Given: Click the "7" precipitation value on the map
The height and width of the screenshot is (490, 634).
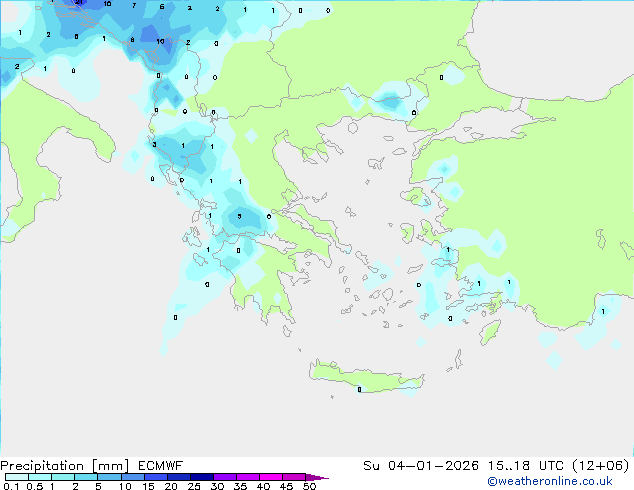Looking at the screenshot, I should [x=134, y=6].
